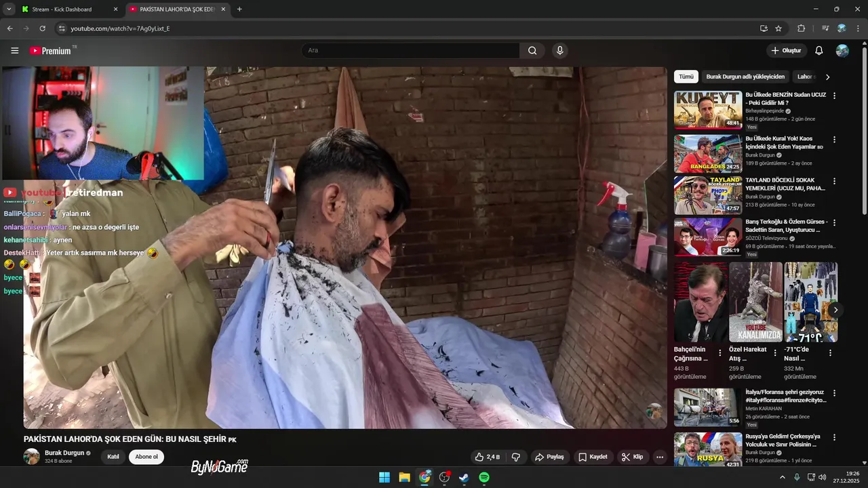Save video with Kaydet button
This screenshot has height=488, width=868.
[593, 457]
